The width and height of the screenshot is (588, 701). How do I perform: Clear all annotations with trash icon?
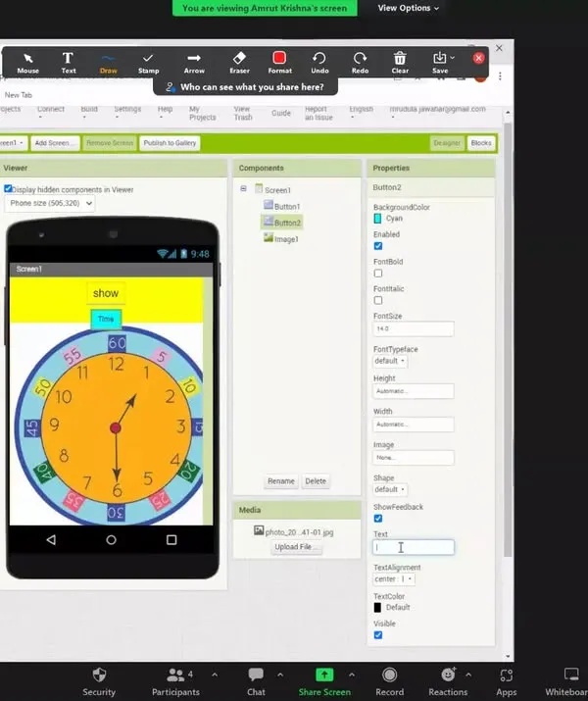tap(400, 63)
